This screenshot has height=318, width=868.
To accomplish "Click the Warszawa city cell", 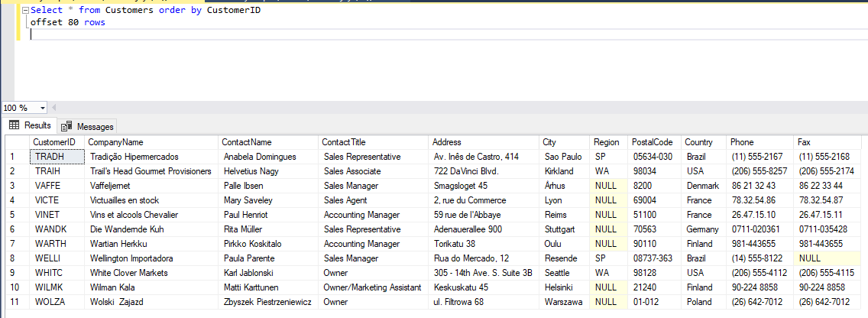I will (x=563, y=302).
